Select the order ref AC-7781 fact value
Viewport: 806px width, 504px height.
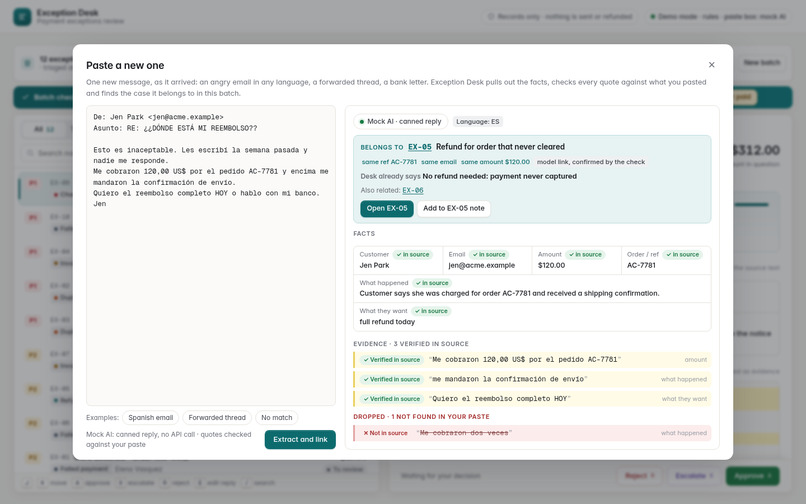641,265
